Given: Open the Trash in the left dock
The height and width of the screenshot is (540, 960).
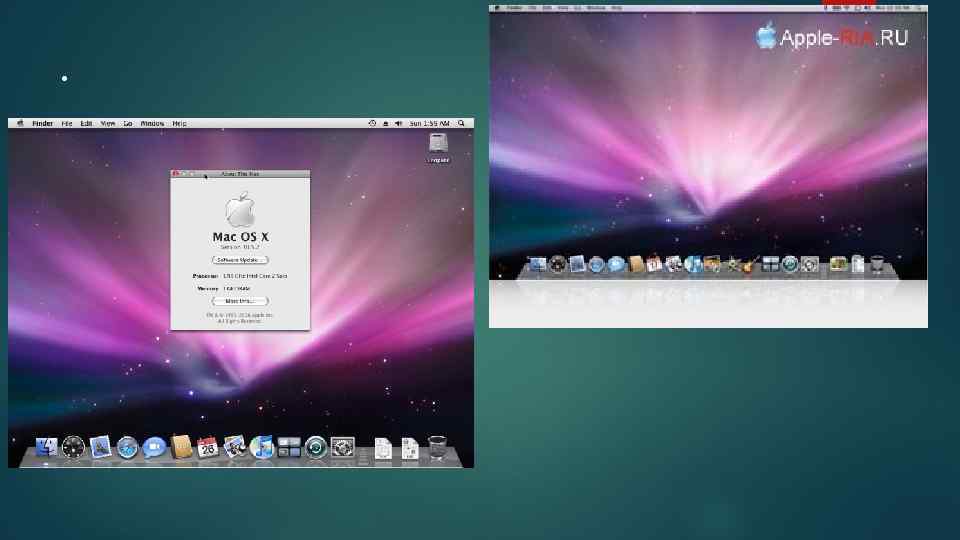Looking at the screenshot, I should pos(437,448).
